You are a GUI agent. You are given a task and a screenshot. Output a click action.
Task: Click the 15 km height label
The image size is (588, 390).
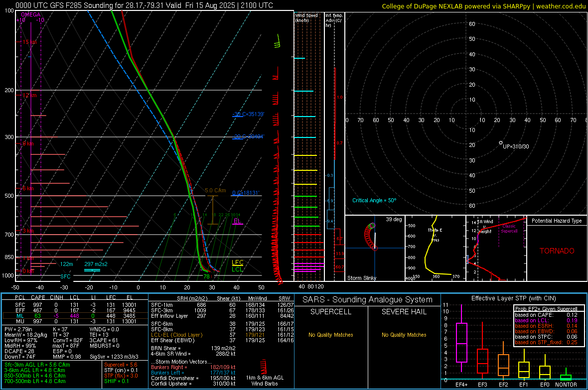[x=29, y=42]
